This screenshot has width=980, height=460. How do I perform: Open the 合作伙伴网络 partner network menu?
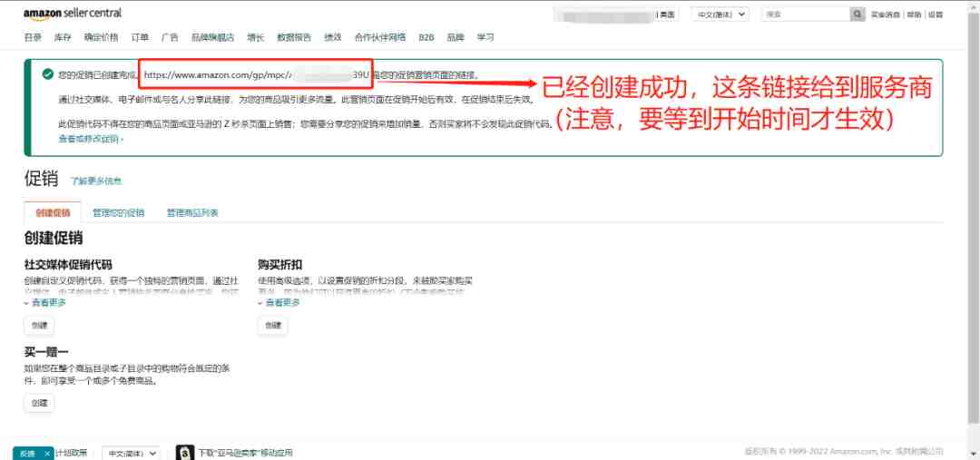380,37
